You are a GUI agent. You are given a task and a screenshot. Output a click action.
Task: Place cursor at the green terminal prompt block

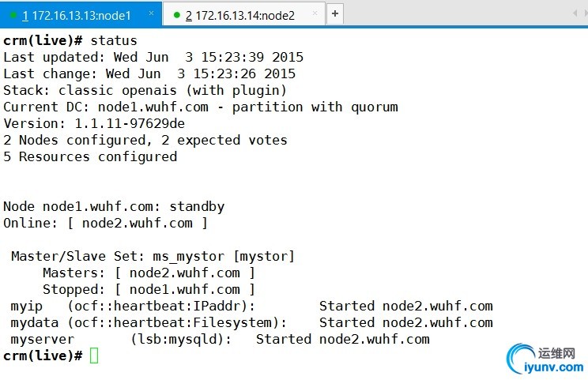(x=94, y=356)
